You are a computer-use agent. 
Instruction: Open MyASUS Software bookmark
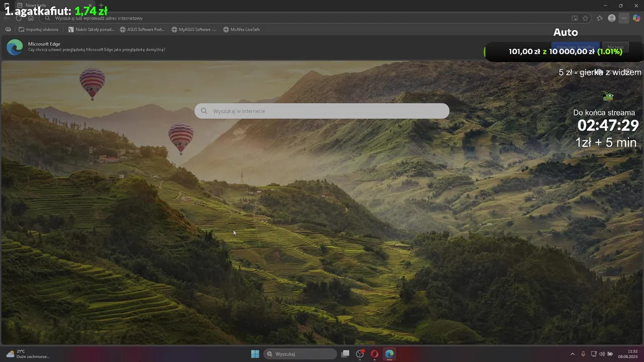pos(194,29)
